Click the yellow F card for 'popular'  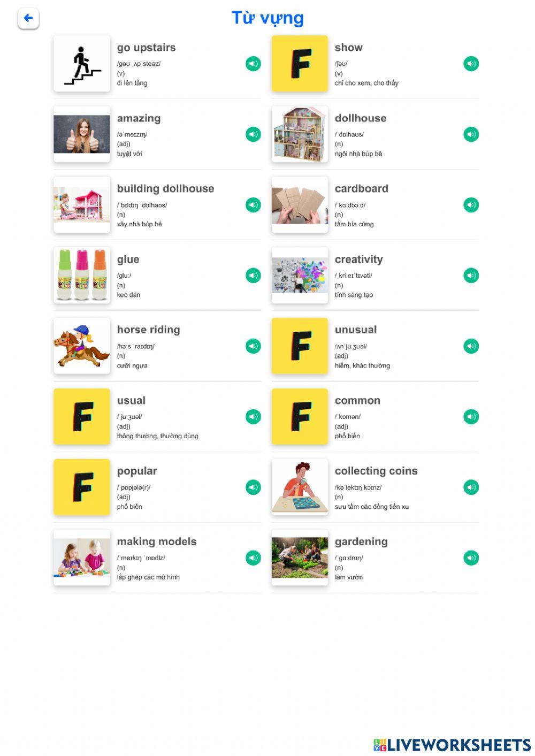click(82, 487)
